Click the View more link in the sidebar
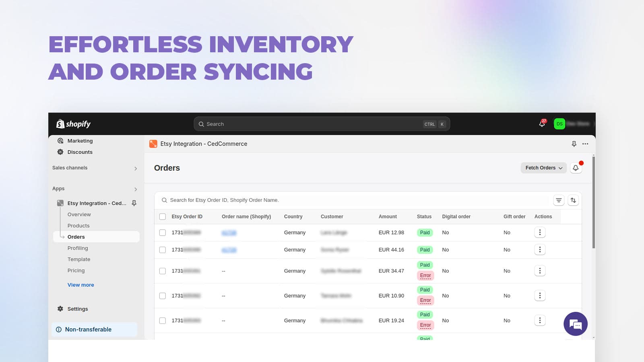The height and width of the screenshot is (362, 644). coord(80,285)
